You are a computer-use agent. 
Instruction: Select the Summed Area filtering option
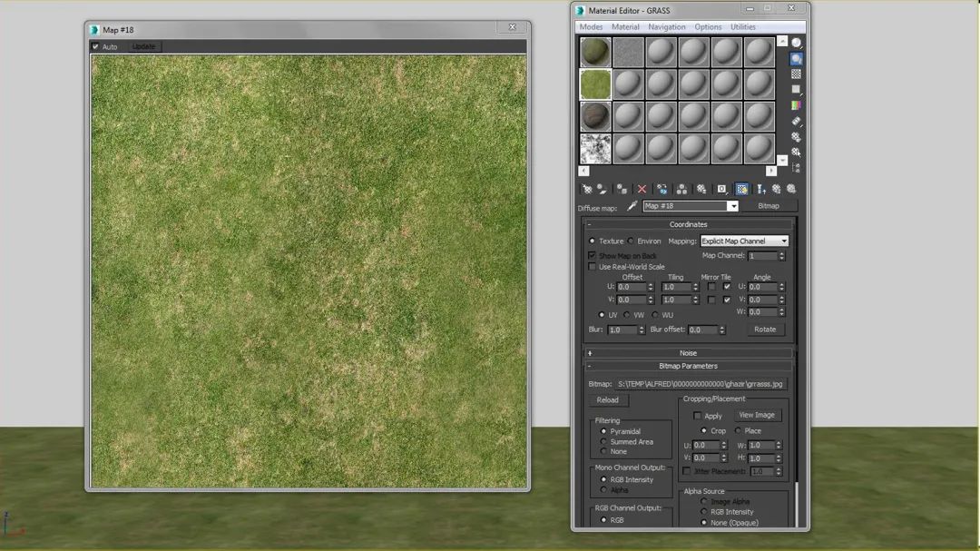(x=604, y=442)
